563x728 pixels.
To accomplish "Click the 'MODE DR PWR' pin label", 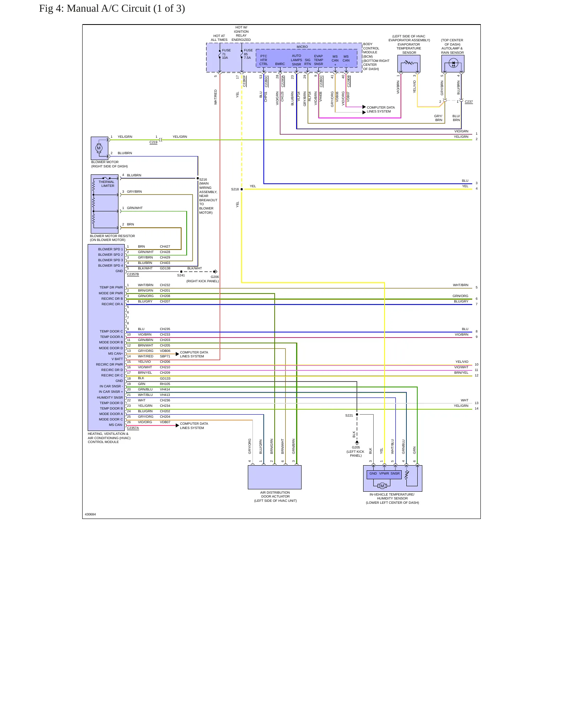I will point(111,293).
